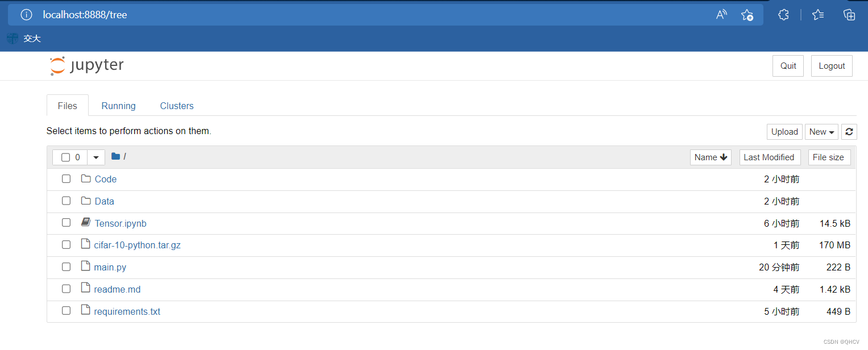Screen dimensions: 868x350
Task: Toggle the select-all checkbox
Action: point(65,157)
